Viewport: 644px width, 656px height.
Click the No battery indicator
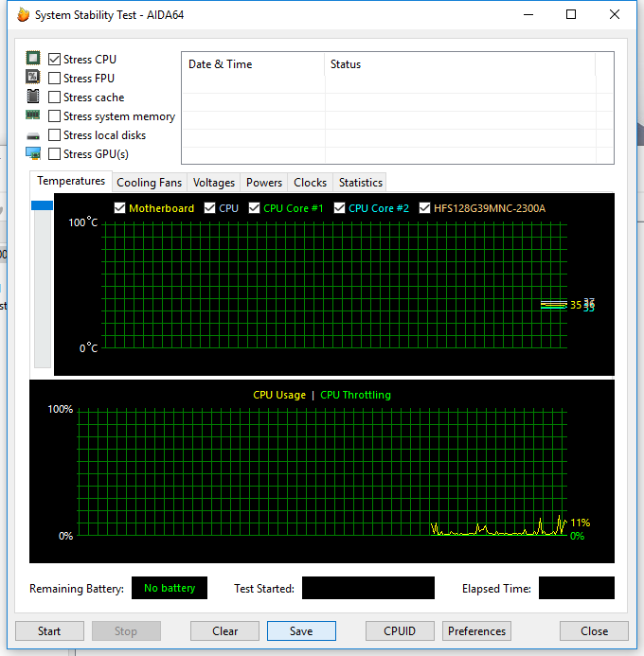point(170,588)
